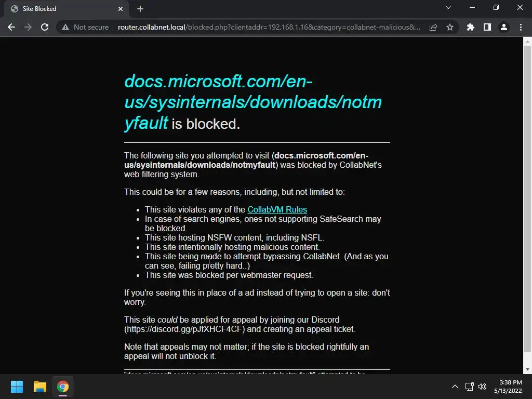This screenshot has height=399, width=532.
Task: Open the volume speaker icon
Action: 482,387
